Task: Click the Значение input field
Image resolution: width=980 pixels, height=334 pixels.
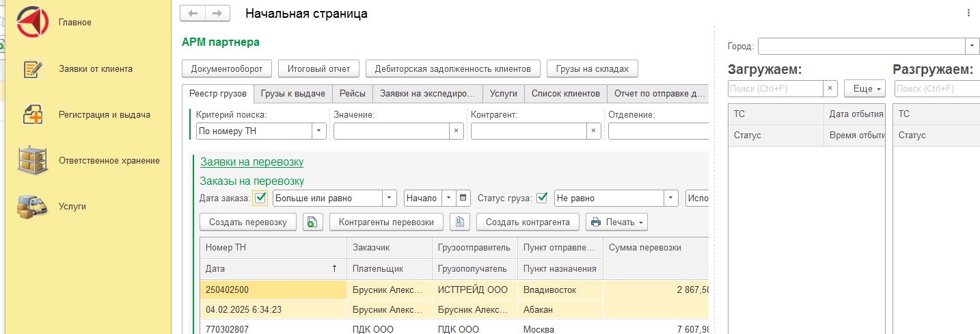Action: pyautogui.click(x=392, y=131)
